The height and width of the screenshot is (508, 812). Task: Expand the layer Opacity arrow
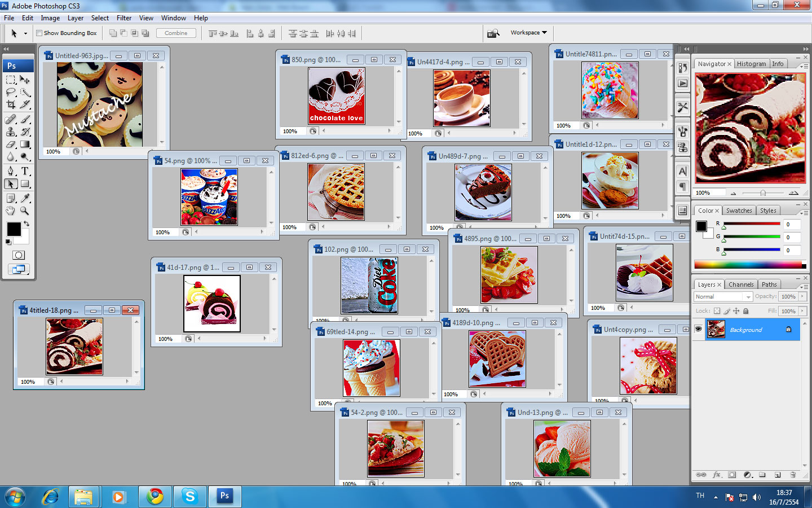[802, 296]
